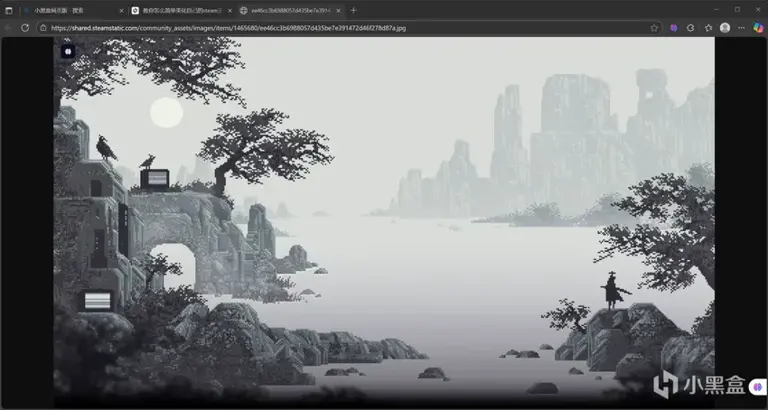The width and height of the screenshot is (768, 410).
Task: Close the ee46cc3b6988057d image tab
Action: coord(338,10)
